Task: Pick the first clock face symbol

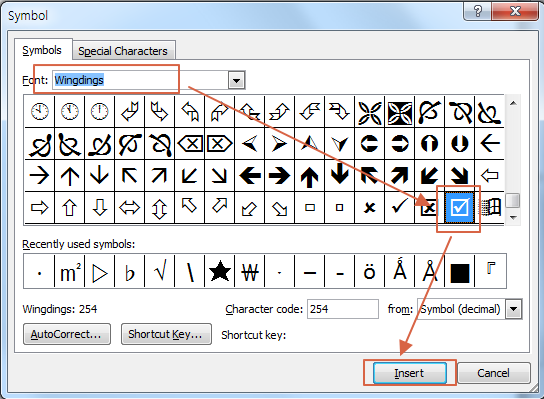Action: [x=39, y=111]
